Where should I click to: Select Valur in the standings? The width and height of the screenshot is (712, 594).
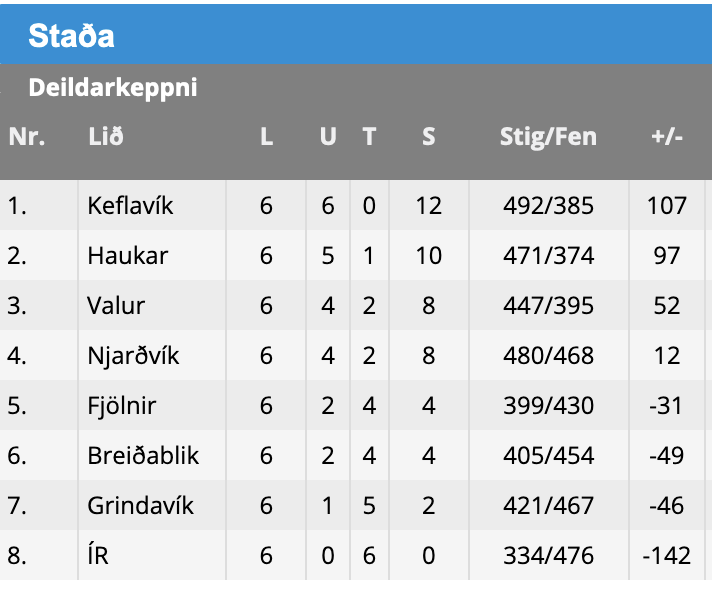[117, 306]
